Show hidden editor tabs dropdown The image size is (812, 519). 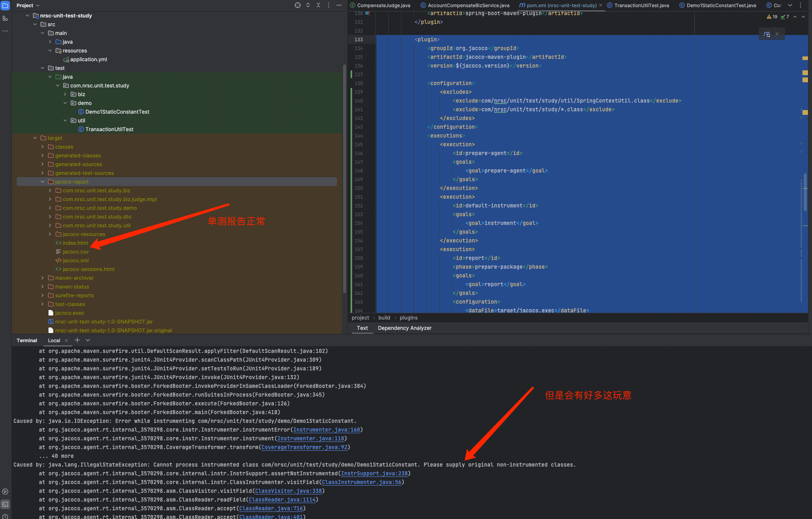790,5
